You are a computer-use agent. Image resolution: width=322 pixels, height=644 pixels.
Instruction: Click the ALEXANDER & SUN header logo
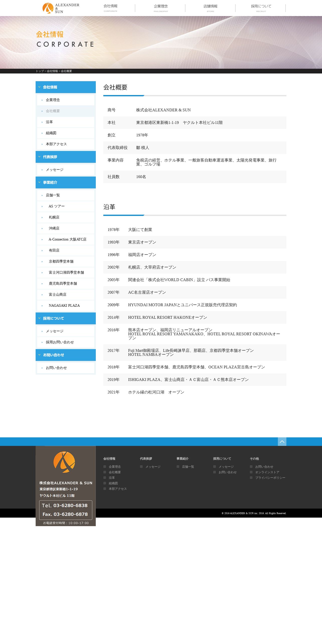(x=61, y=8)
